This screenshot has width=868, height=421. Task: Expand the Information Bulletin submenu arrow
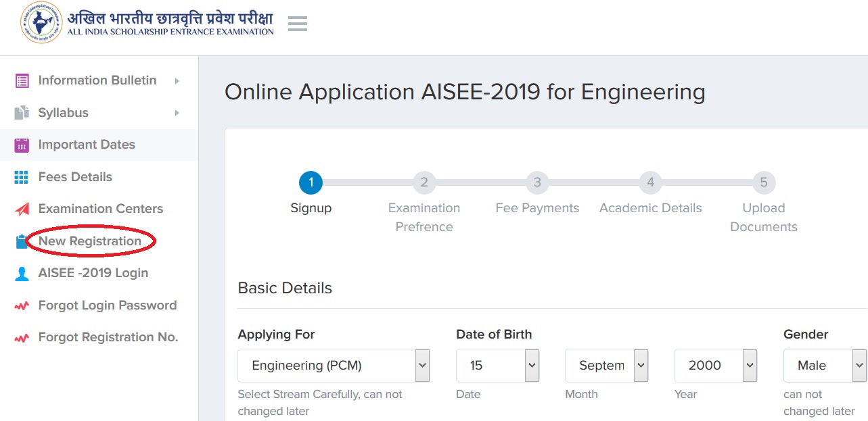tap(177, 80)
